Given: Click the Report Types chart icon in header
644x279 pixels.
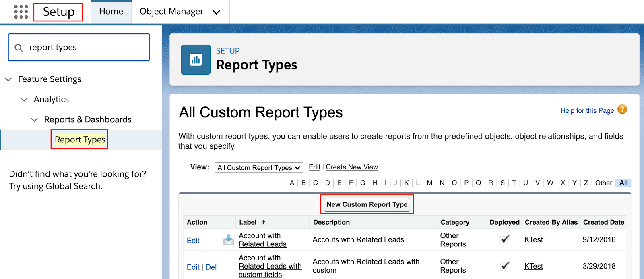Looking at the screenshot, I should 196,60.
